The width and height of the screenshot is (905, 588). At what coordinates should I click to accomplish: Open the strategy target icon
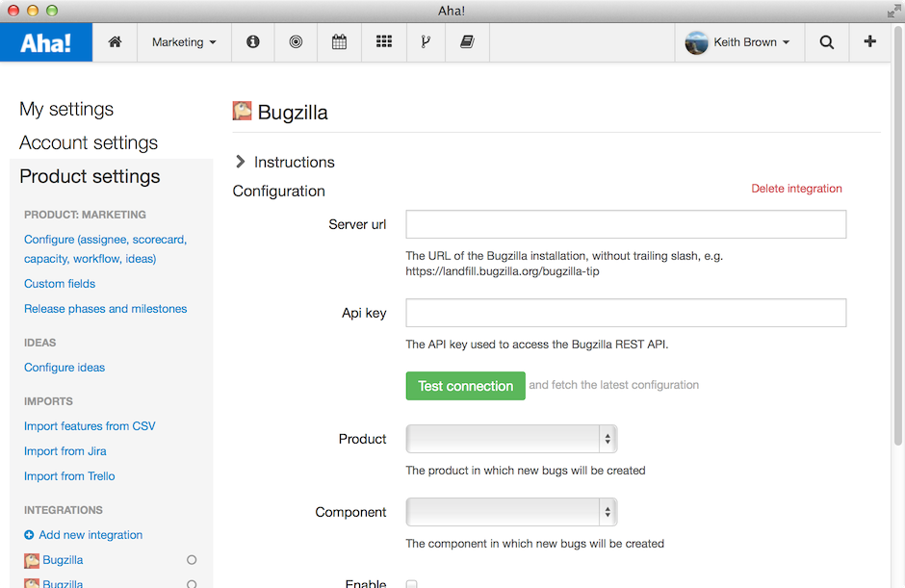point(296,41)
